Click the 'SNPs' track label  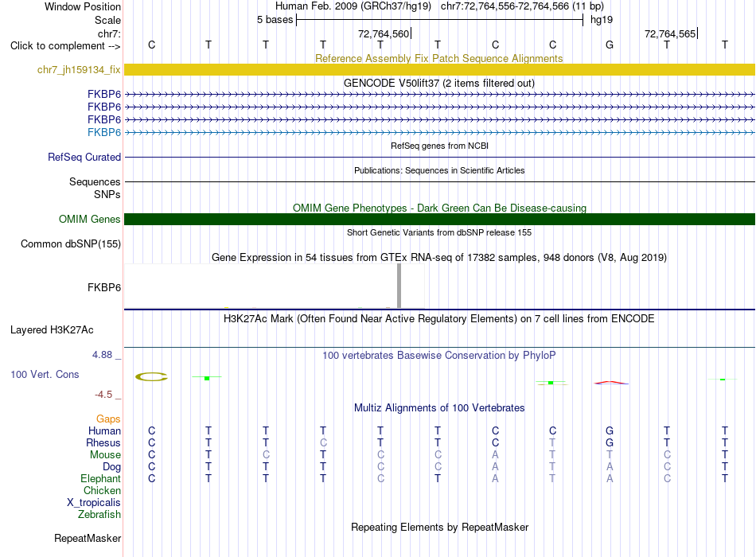point(107,194)
